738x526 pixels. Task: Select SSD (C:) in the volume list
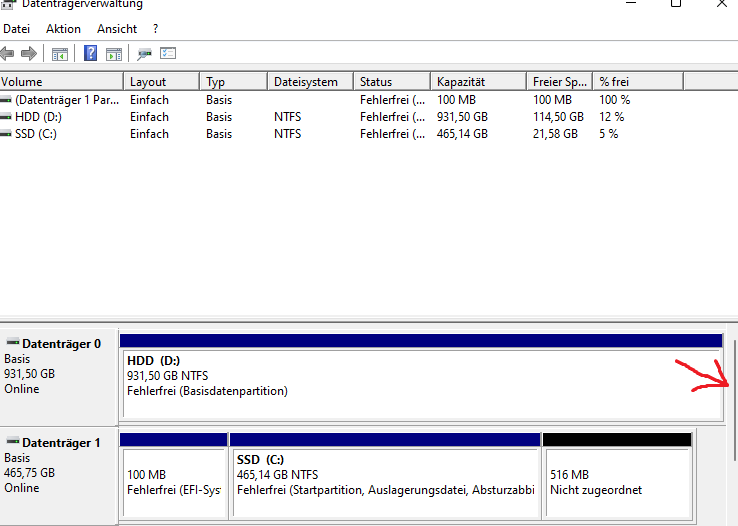click(36, 134)
